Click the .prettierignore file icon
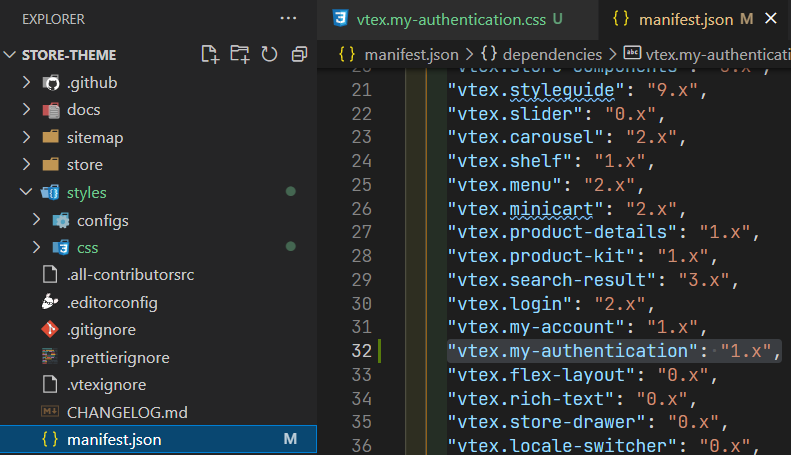This screenshot has height=455, width=791. pyautogui.click(x=50, y=357)
